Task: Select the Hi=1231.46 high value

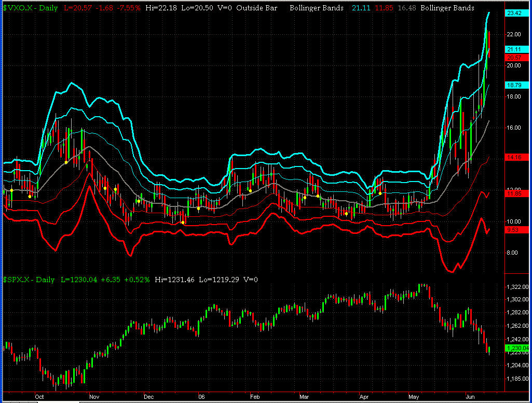Action: coord(174,280)
